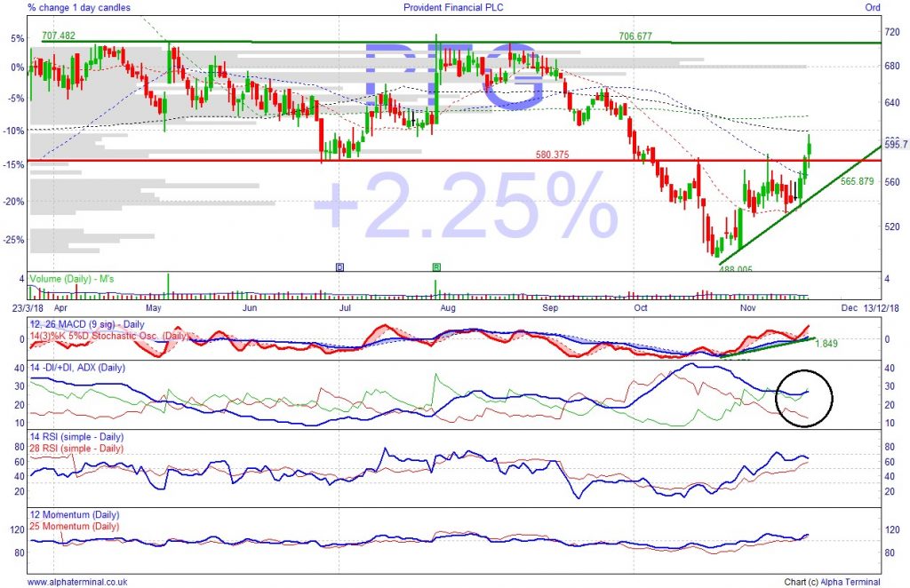The height and width of the screenshot is (588, 910).
Task: Click the D dividend marker below July candles
Action: pos(339,267)
